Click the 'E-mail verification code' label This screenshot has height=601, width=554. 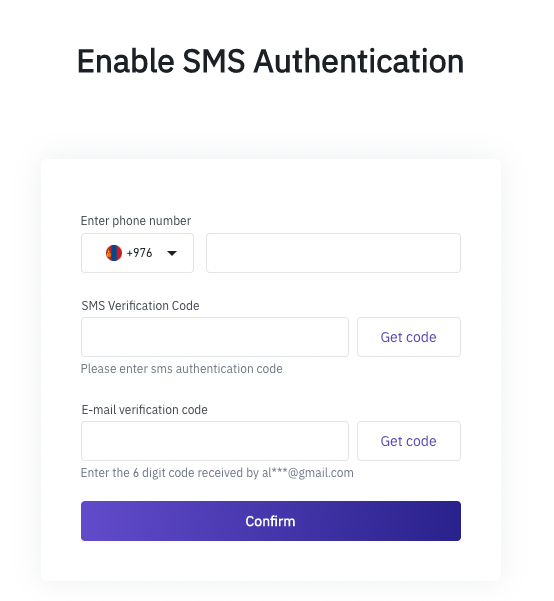[145, 409]
